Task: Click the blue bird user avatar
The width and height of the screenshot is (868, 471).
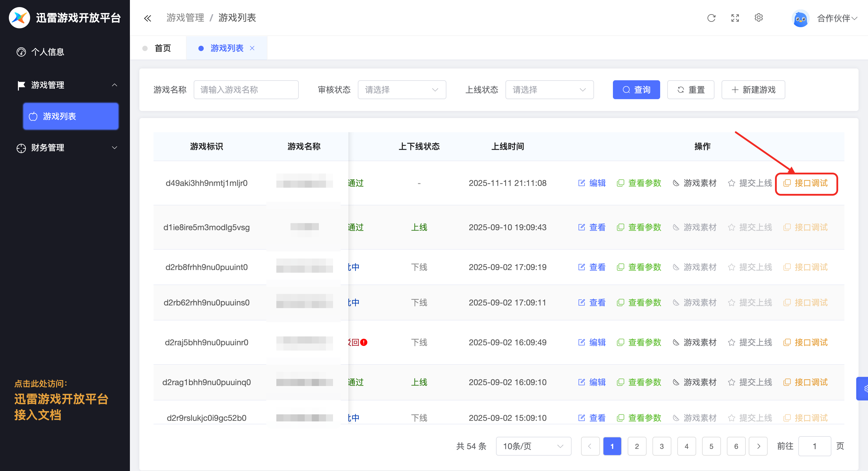Action: point(800,19)
